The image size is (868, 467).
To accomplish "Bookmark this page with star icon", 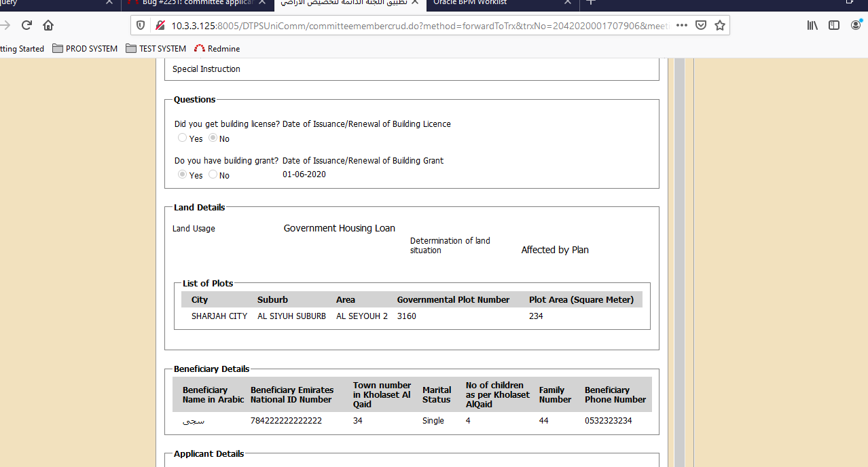I will pyautogui.click(x=720, y=25).
